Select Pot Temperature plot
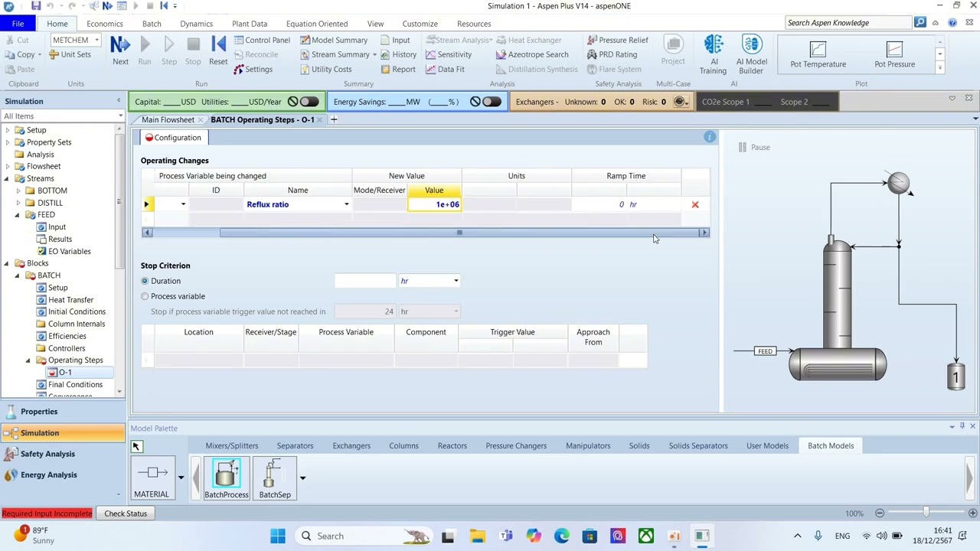This screenshot has width=980, height=551. pos(818,55)
